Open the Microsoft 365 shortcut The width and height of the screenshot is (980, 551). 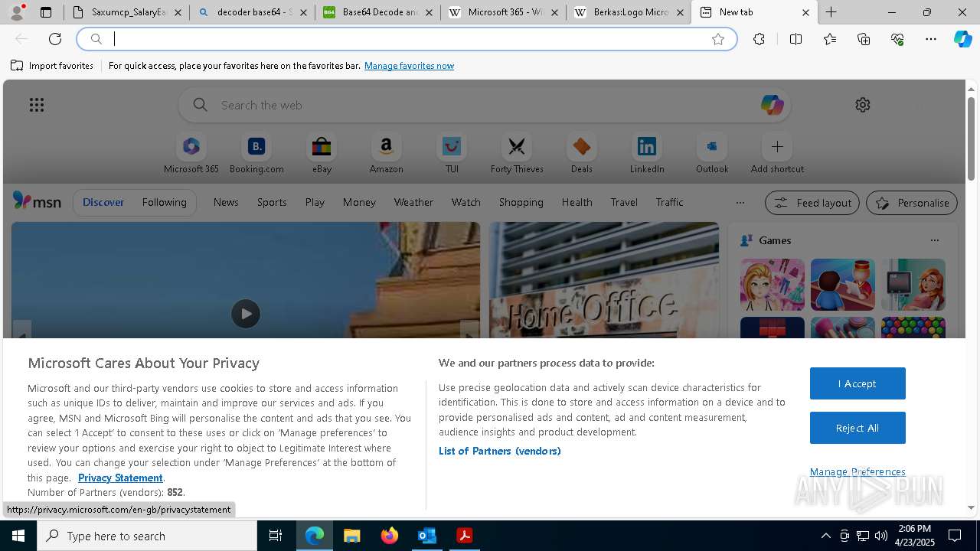(191, 155)
